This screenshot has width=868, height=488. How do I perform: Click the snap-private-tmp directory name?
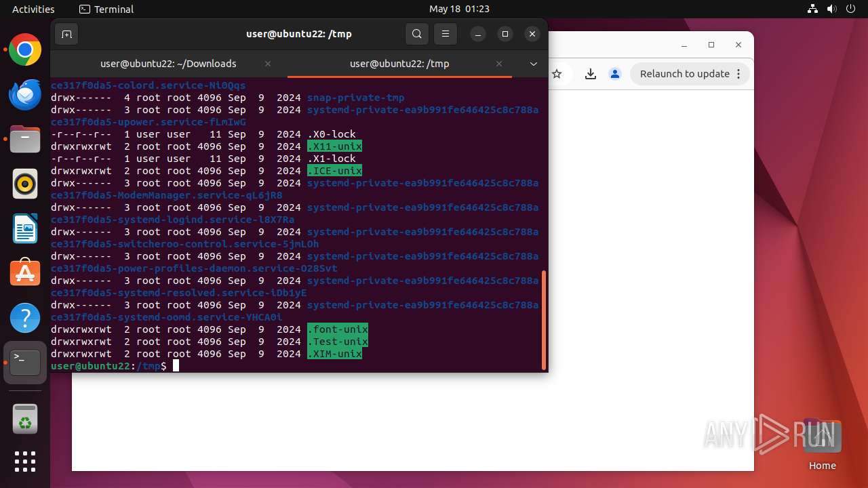click(x=356, y=98)
